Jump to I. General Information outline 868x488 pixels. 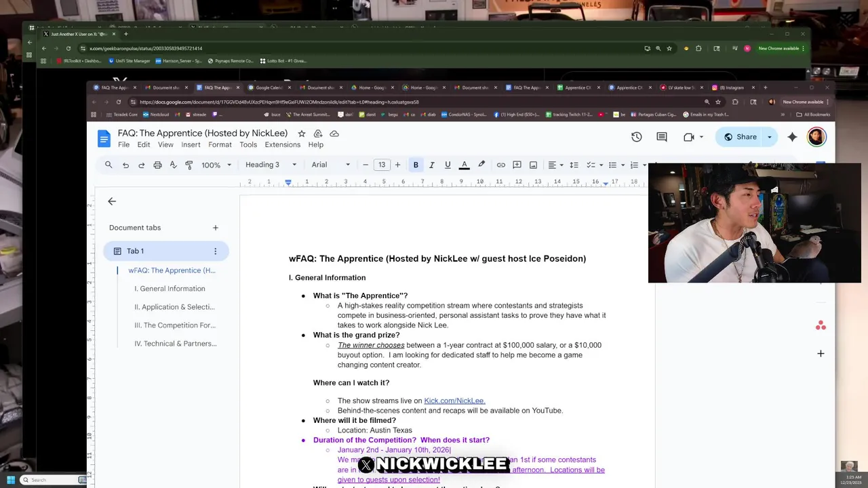coord(170,289)
